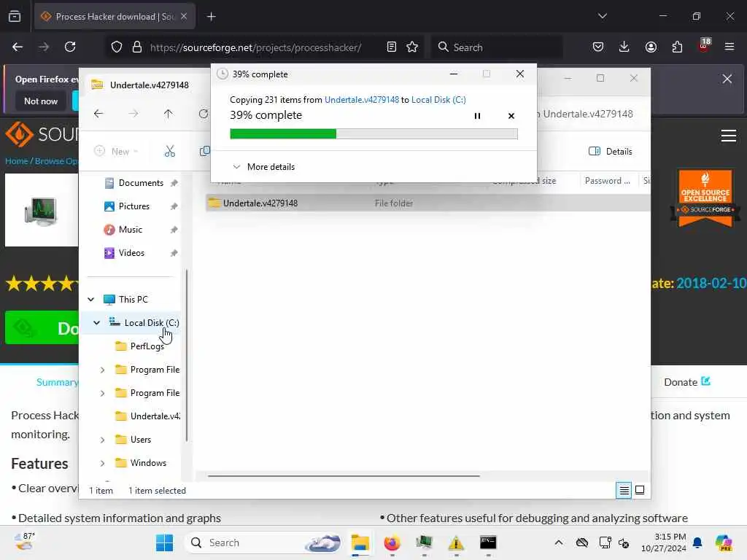Expand the Users folder chevron
Screen dimensions: 747x560
[x=102, y=440]
